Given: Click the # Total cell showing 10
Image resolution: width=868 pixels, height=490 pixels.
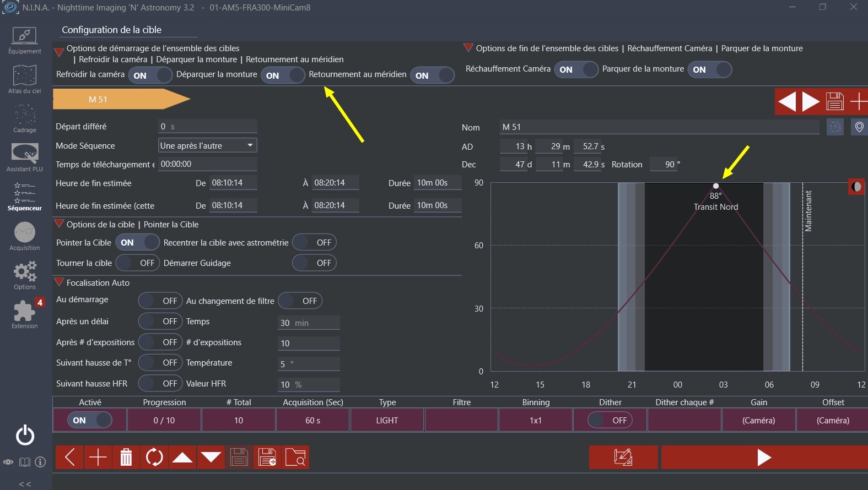Looking at the screenshot, I should click(239, 420).
